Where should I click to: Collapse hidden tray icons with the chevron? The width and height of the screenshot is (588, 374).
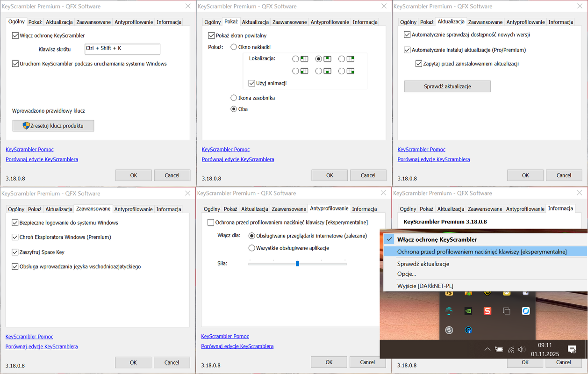pos(488,349)
